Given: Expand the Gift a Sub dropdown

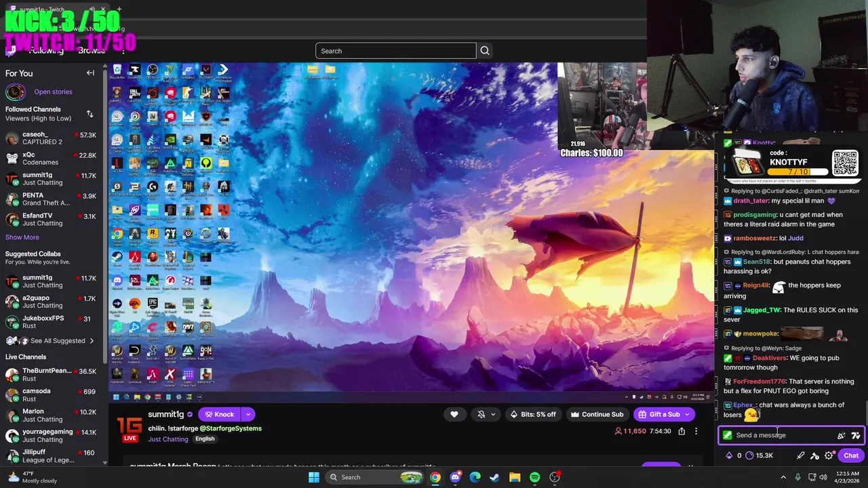Looking at the screenshot, I should (x=687, y=414).
